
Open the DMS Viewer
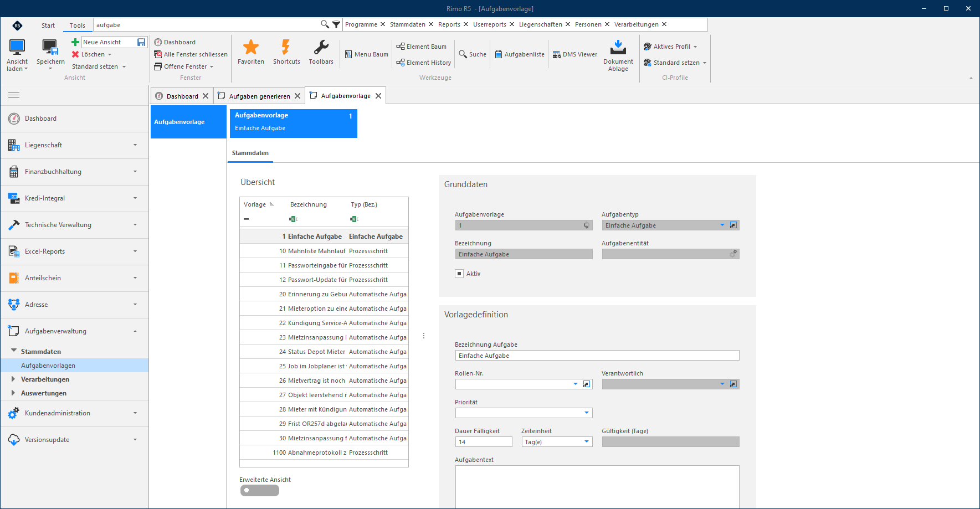pos(575,54)
